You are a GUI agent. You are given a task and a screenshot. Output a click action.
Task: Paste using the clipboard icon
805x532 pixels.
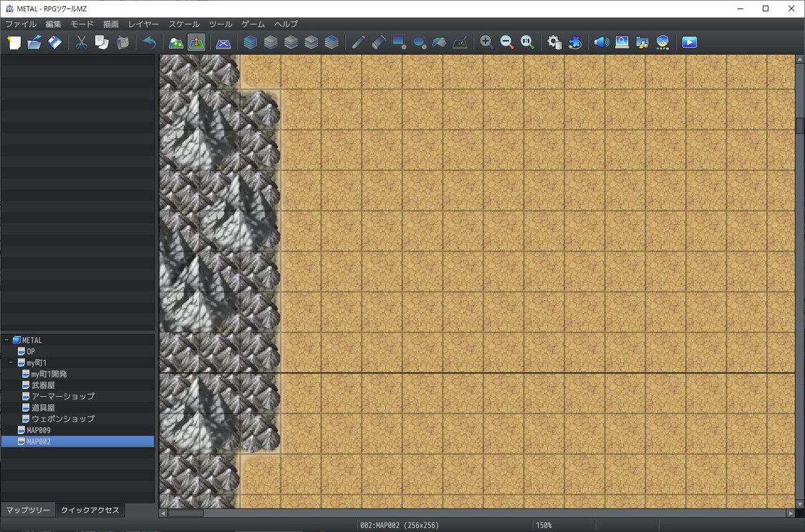[123, 42]
